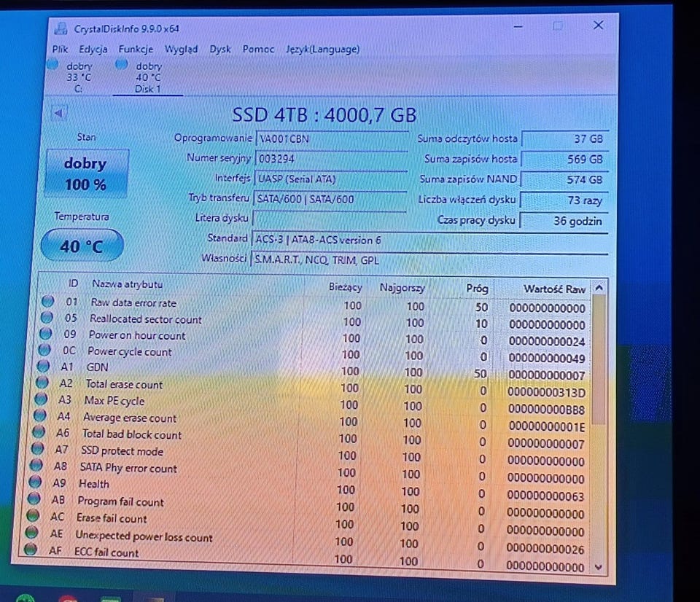Click status orb for Total erase count

click(x=42, y=382)
